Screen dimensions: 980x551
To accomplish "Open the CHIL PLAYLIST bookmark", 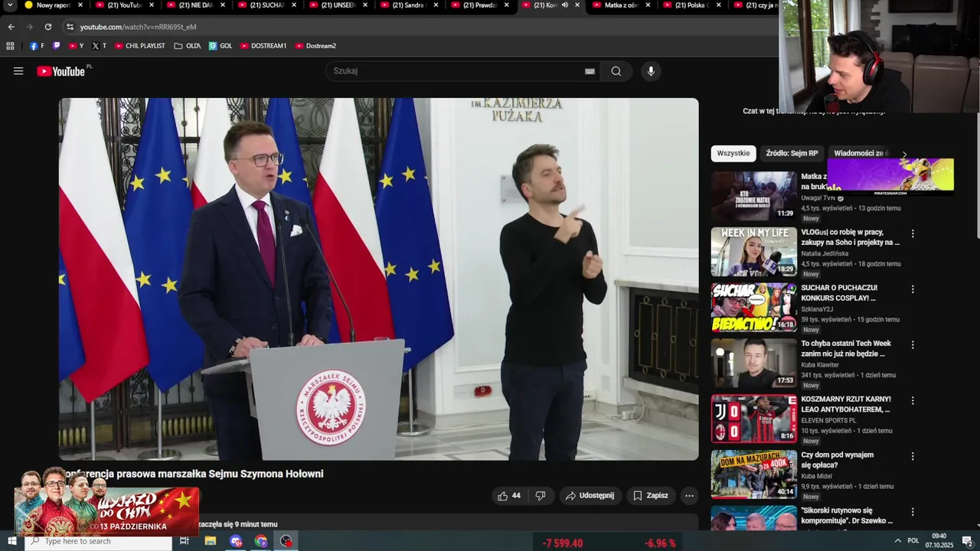I will 140,46.
